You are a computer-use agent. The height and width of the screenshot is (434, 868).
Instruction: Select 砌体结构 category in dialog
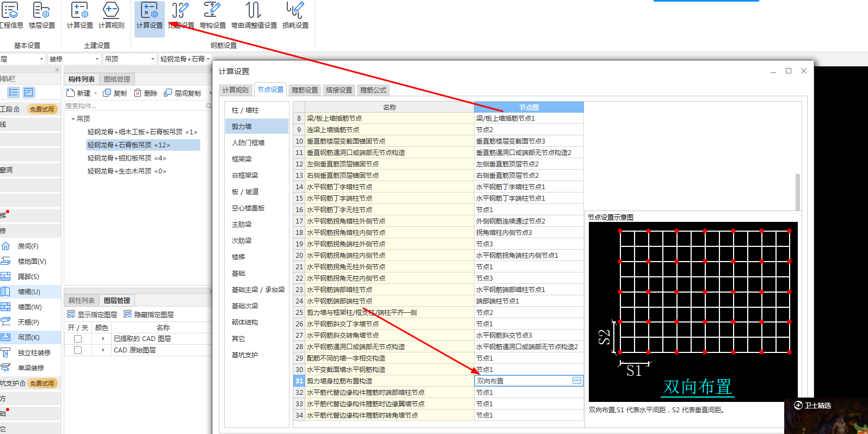coord(256,322)
